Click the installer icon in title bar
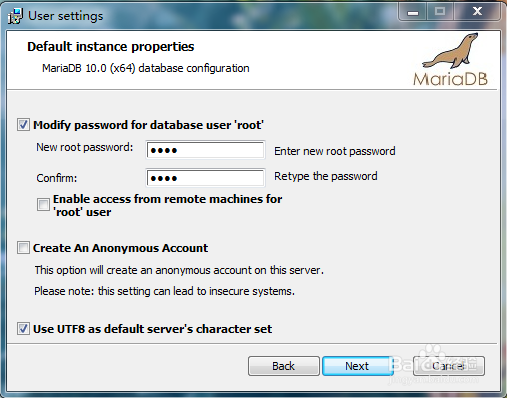Viewport: 507px width, 398px height. point(15,16)
